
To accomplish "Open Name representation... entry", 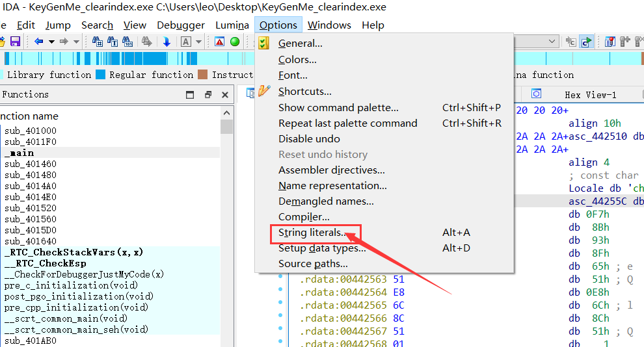I will [x=384, y=185].
